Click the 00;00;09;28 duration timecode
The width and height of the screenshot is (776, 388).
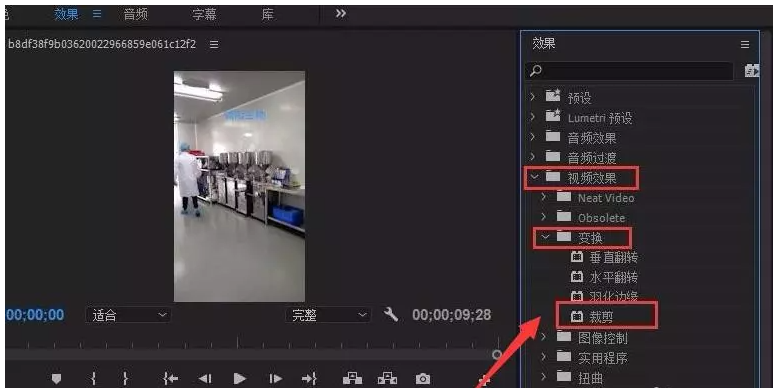point(451,315)
